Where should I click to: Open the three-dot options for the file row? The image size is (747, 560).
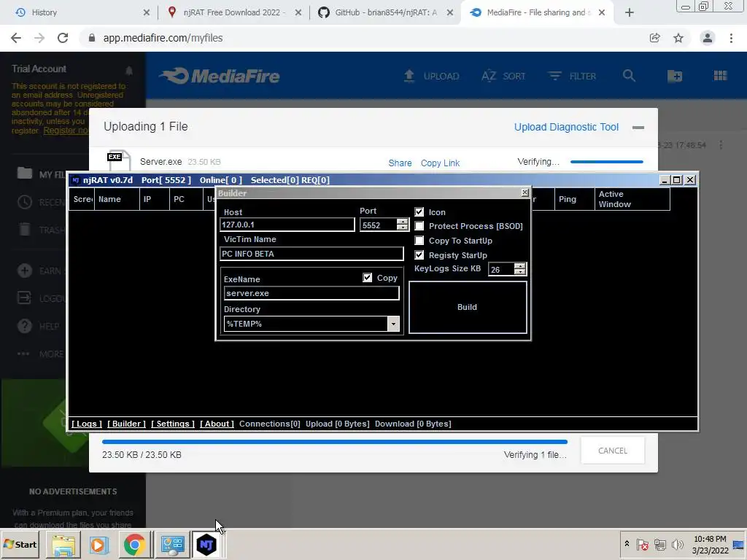point(721,145)
